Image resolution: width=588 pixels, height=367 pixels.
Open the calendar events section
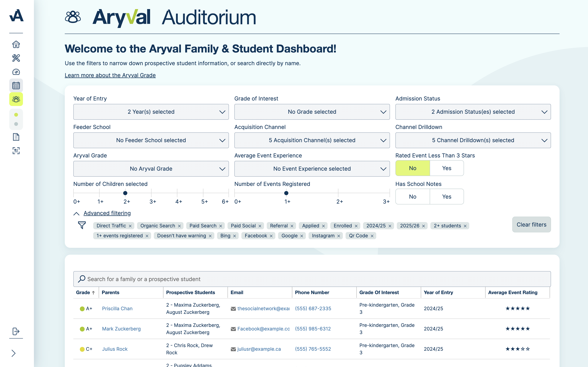coord(16,85)
